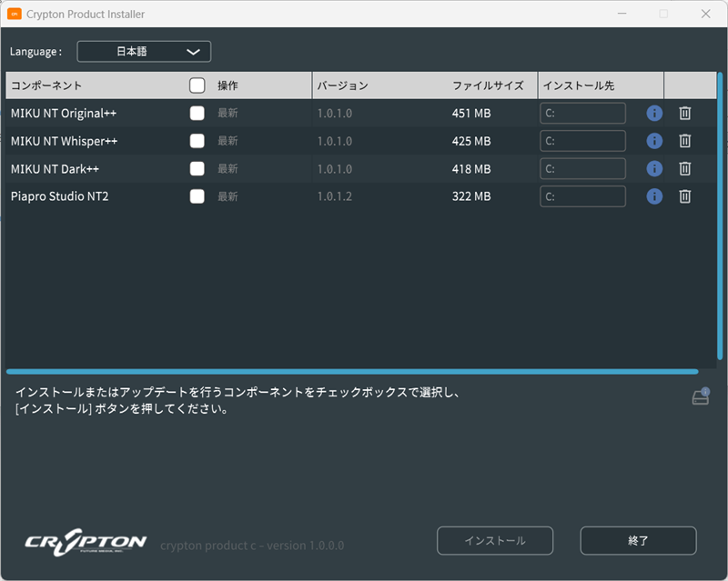Click the インストール button
Image resolution: width=728 pixels, height=581 pixels.
pos(495,541)
